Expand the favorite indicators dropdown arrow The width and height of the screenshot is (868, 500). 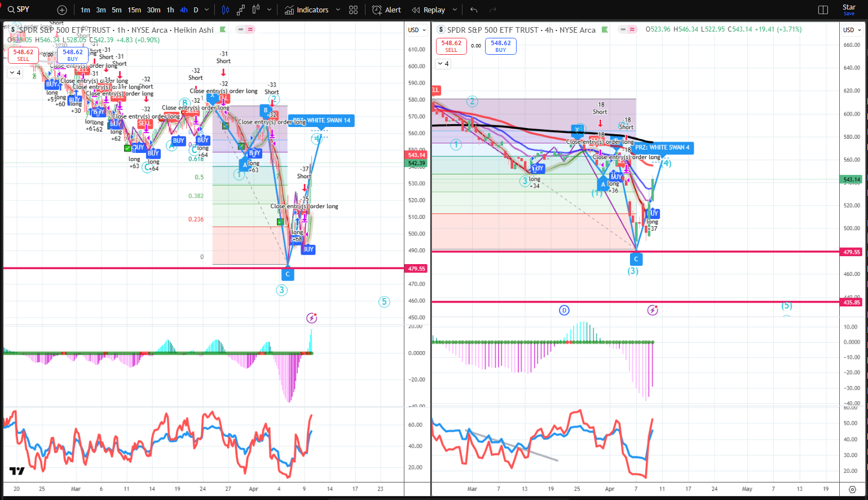(338, 10)
